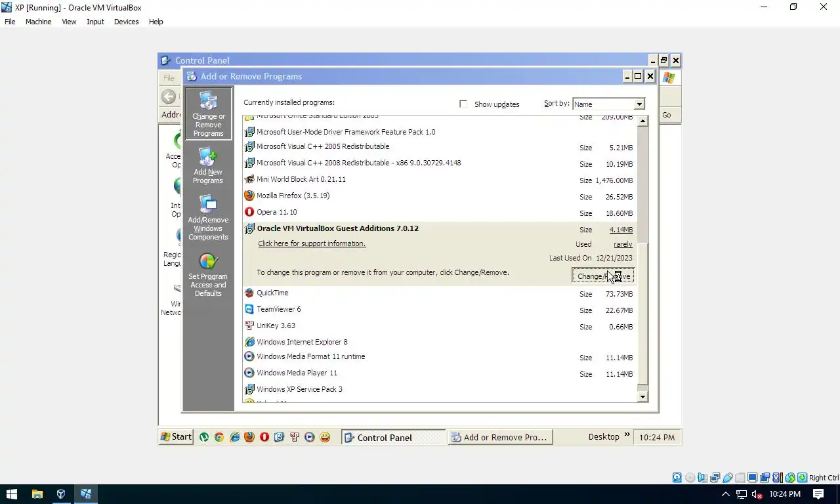Click the Windows Media Player 11 icon
The image size is (840, 504).
point(249,373)
